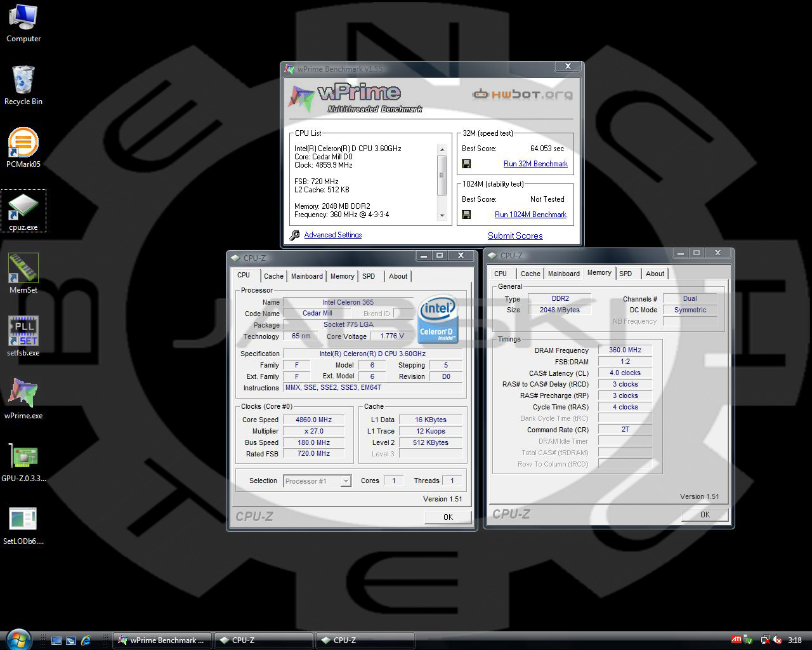Click the CPU List scrollbar thumb
This screenshot has height=650, width=812.
pos(442,175)
